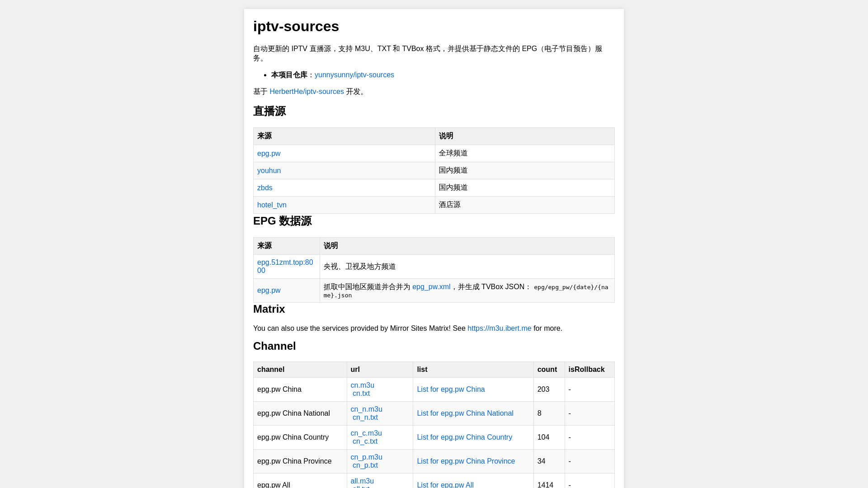Click the epg.pw China Province channel cell
868x488 pixels.
click(300, 461)
